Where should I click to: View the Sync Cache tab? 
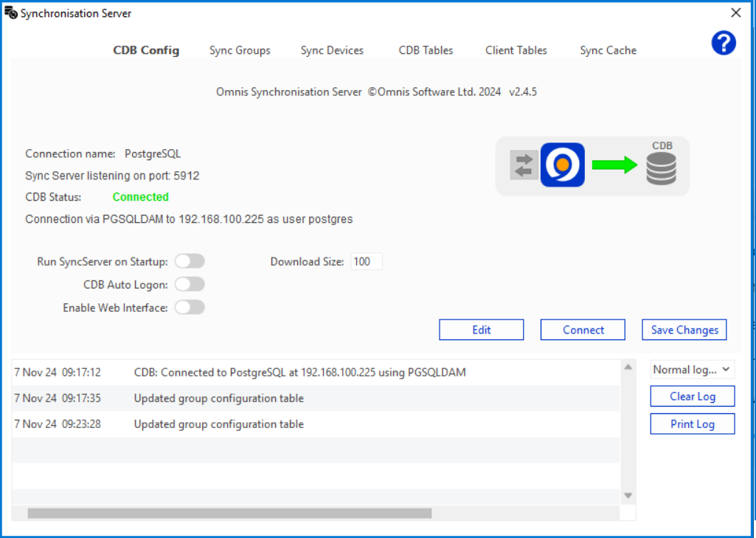[x=608, y=50]
